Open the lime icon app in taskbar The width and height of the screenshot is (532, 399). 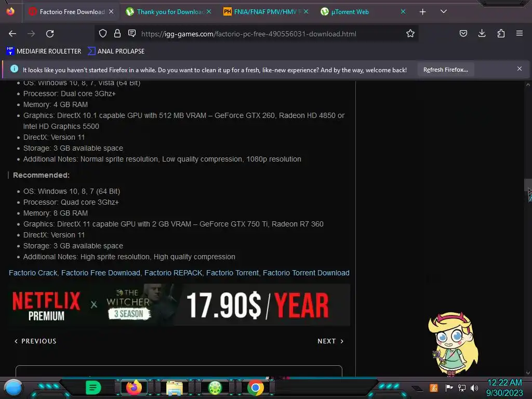coord(215,388)
